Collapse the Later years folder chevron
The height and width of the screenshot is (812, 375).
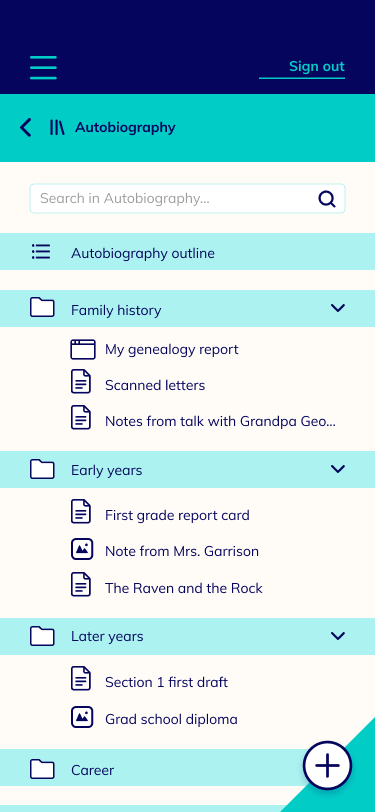[x=338, y=636]
